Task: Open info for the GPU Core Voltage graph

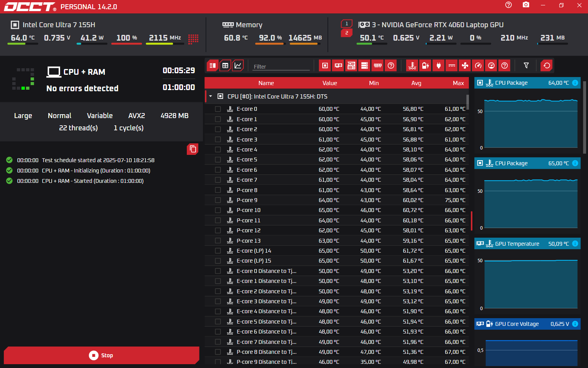Action: (575, 324)
